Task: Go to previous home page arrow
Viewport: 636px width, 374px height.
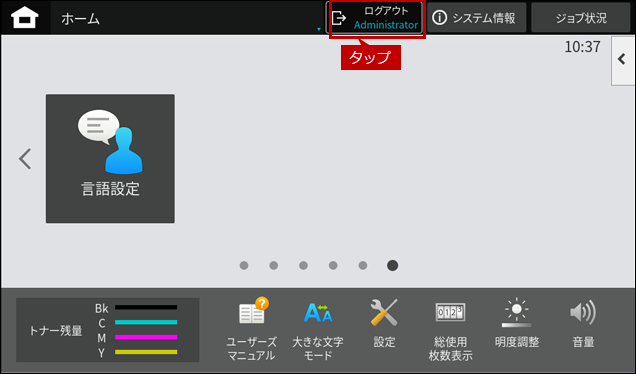Action: tap(25, 159)
